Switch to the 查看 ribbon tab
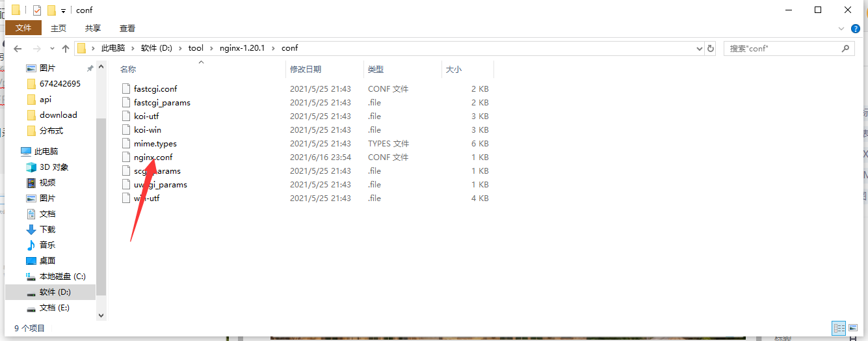868x341 pixels. 127,28
